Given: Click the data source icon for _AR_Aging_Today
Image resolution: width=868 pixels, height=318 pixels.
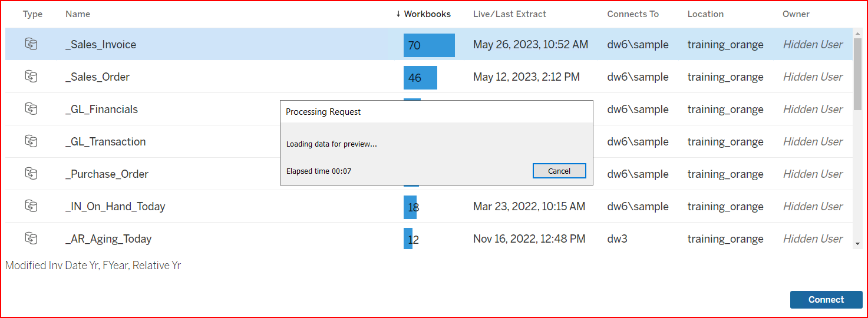Looking at the screenshot, I should [31, 238].
